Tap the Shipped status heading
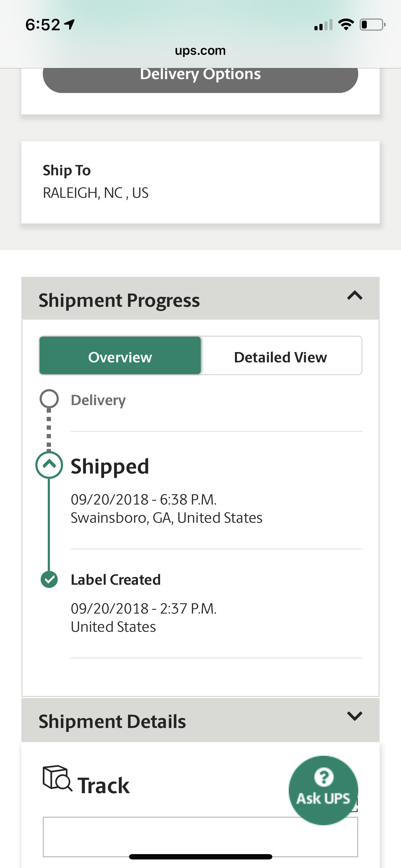This screenshot has height=868, width=401. (110, 466)
